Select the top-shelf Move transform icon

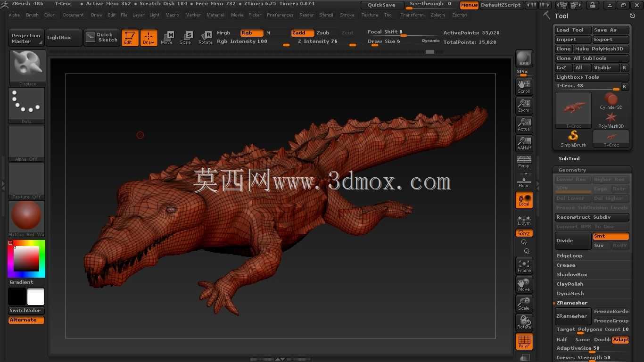tap(167, 38)
